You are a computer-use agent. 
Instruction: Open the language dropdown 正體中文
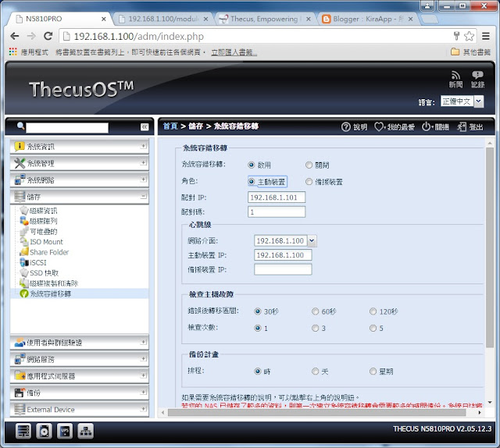click(x=462, y=101)
